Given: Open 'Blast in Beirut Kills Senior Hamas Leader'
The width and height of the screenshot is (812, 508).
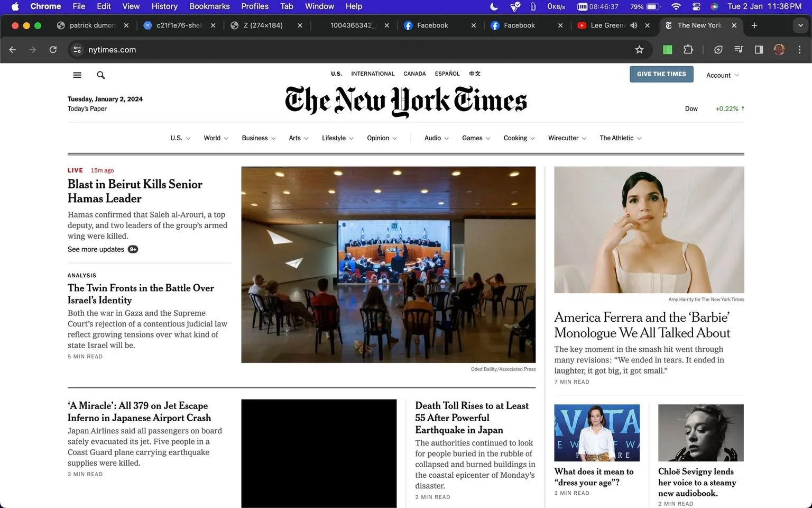Looking at the screenshot, I should 135,191.
